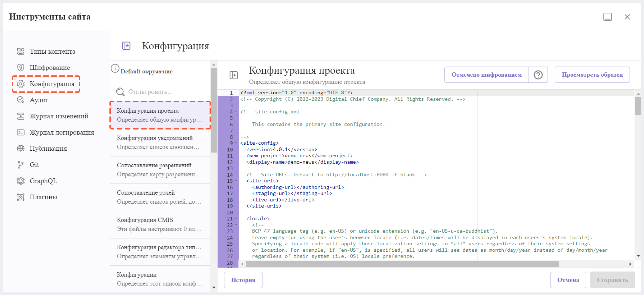The width and height of the screenshot is (644, 295).
Task: Click Просмотреть образец button
Action: (x=592, y=75)
